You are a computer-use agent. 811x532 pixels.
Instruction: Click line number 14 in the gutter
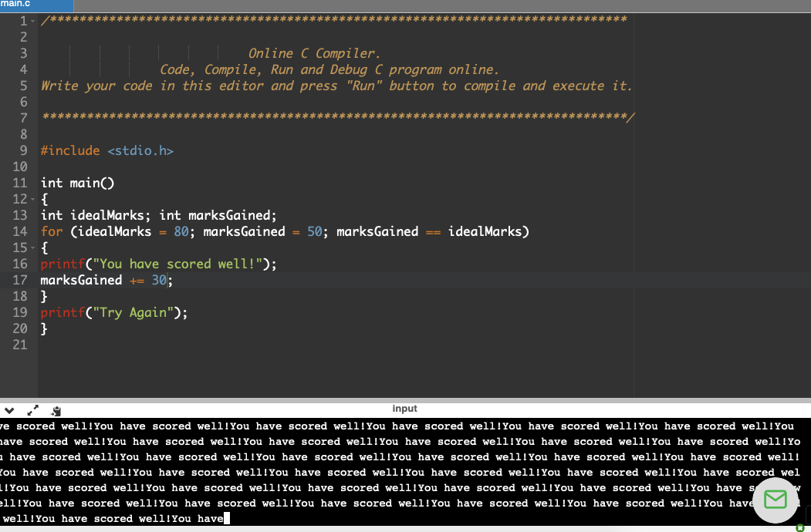(x=20, y=231)
